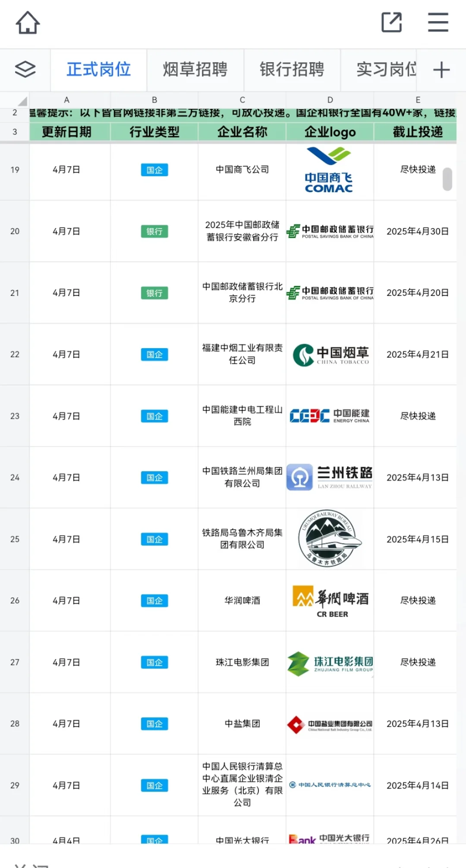Click the Energy China CEEC logo
466x868 pixels.
(330, 416)
